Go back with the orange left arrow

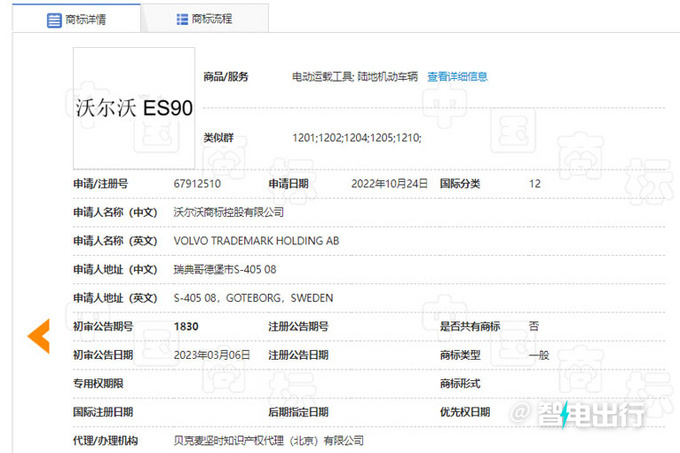(x=39, y=336)
